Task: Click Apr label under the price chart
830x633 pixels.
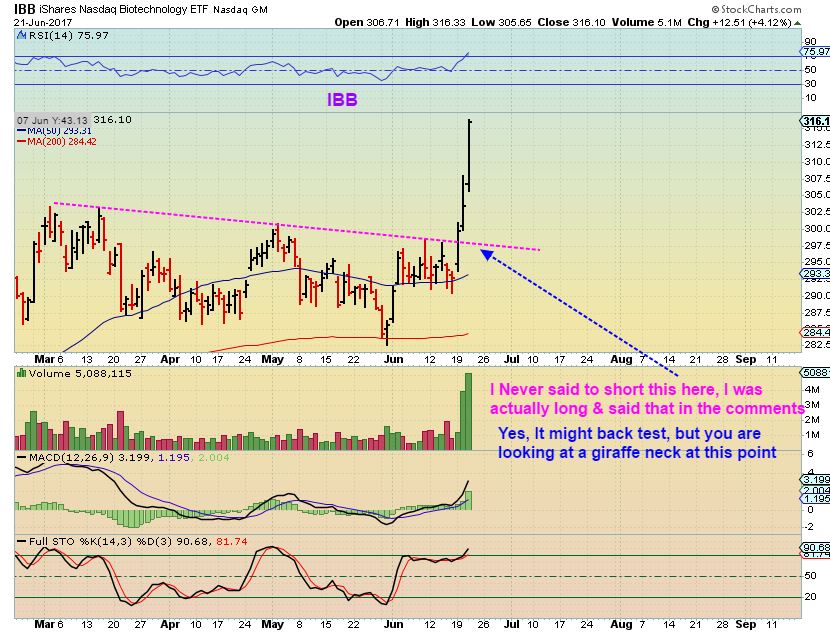Action: pyautogui.click(x=170, y=359)
